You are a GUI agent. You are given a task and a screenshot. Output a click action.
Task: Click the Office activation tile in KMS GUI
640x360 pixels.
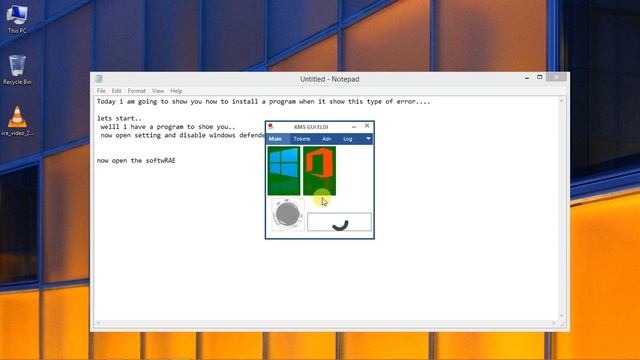(319, 171)
